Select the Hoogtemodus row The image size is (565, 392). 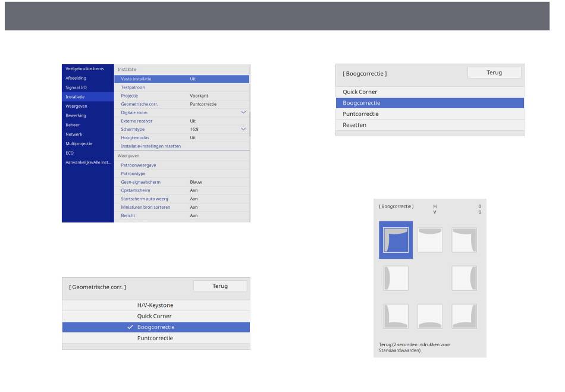coord(182,137)
